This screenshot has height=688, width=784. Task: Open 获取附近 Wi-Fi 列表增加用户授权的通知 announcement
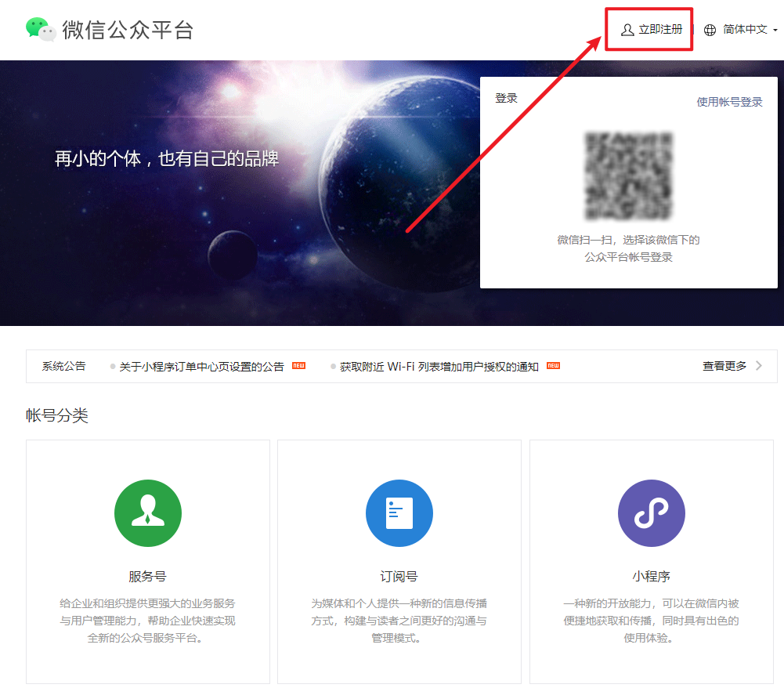439,367
